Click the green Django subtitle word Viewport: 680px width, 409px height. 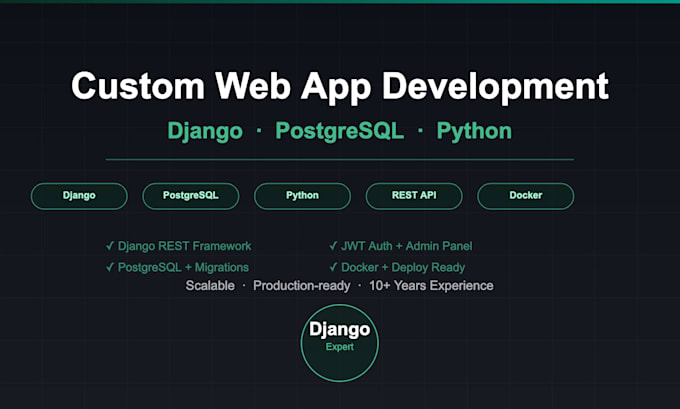[x=205, y=132]
